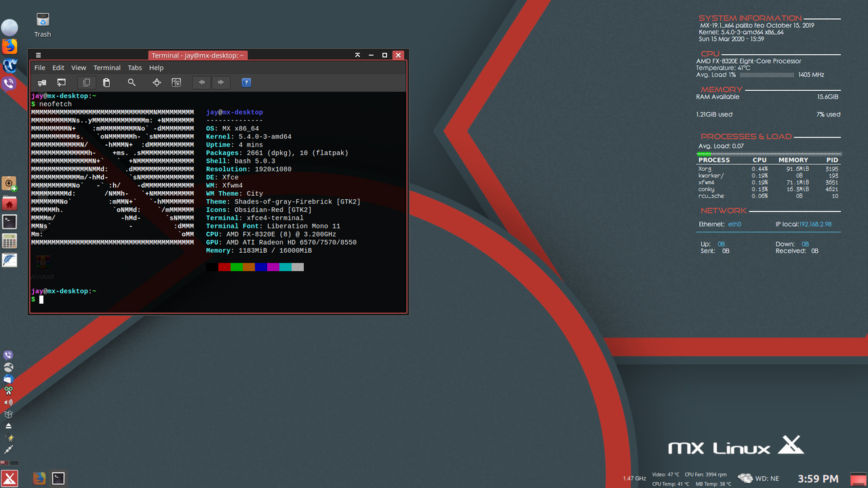Select the Terminal window taskbar button
This screenshot has width=868, height=488.
(59, 479)
